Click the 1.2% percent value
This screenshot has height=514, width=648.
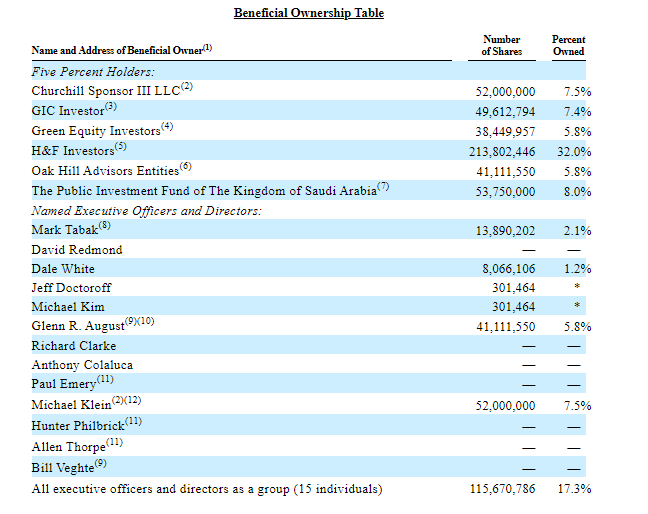click(578, 269)
